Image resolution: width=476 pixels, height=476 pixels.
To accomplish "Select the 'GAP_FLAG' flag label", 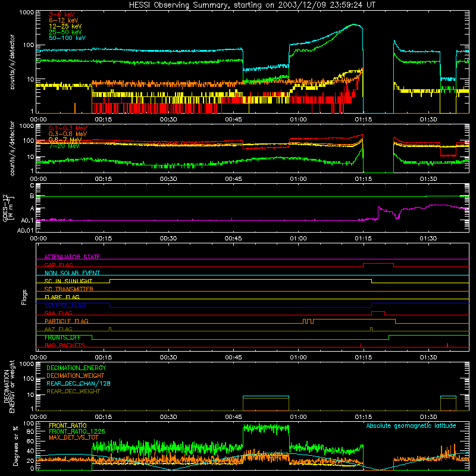I will pyautogui.click(x=58, y=265).
